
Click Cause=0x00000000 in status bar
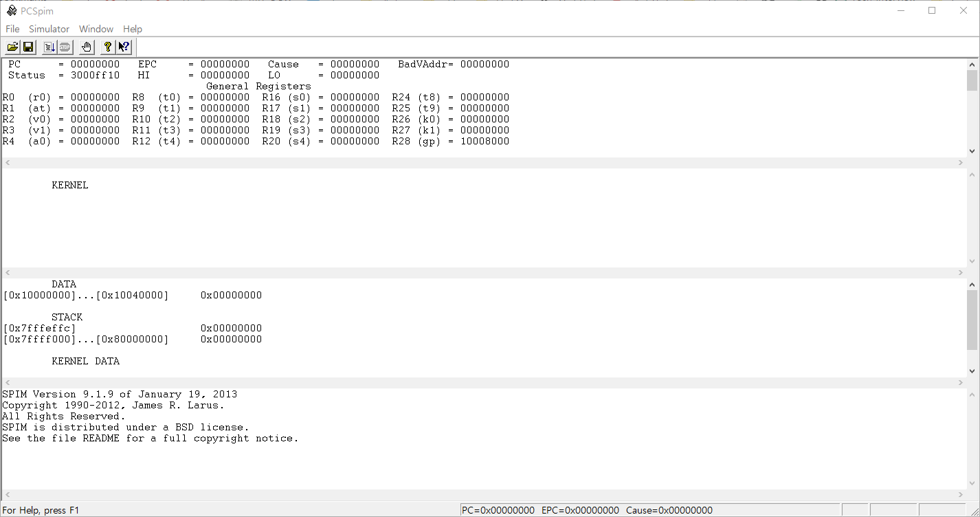(669, 510)
